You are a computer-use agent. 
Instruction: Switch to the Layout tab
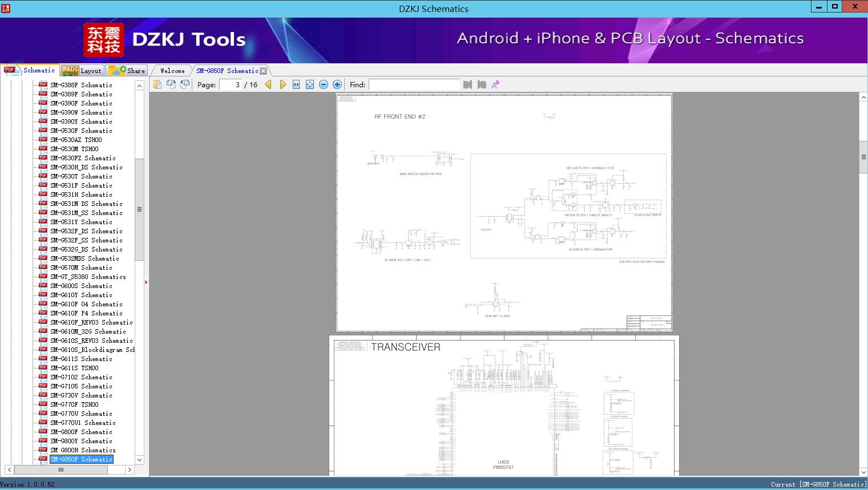coord(82,70)
